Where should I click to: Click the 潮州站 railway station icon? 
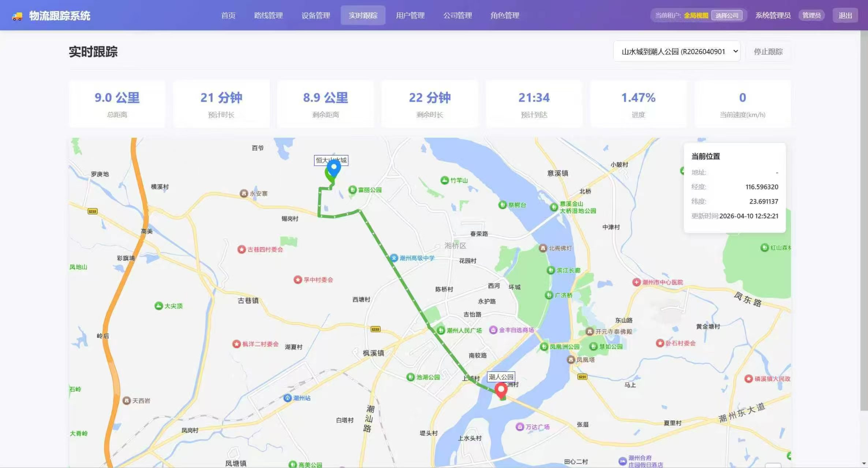pos(288,398)
